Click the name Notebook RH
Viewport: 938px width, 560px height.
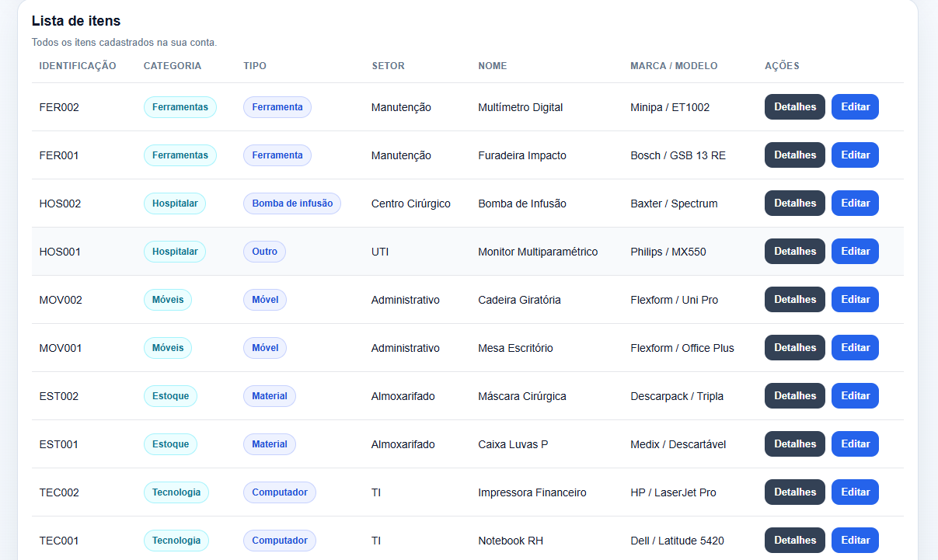pos(511,541)
